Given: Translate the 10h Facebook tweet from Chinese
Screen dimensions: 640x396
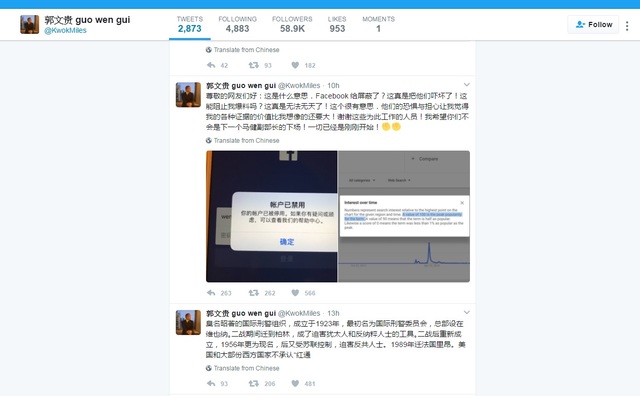Looking at the screenshot, I should click(247, 140).
